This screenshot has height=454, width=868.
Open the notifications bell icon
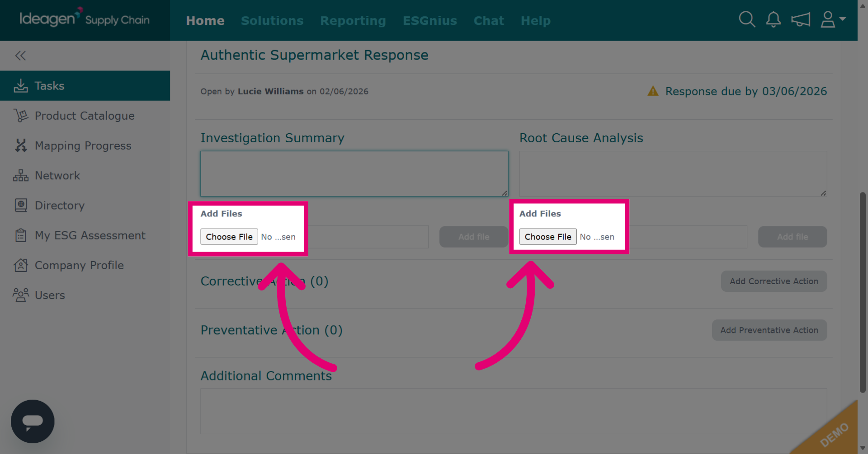pos(774,19)
